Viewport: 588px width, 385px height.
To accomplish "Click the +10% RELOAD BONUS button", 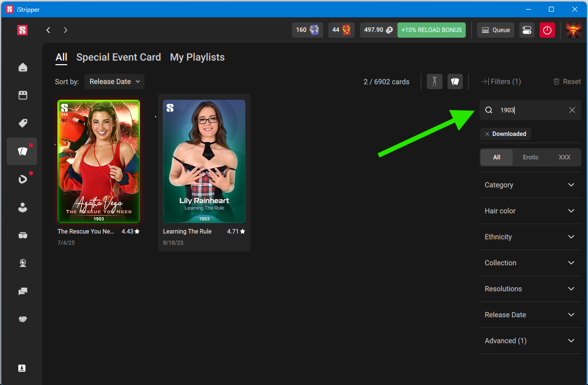I will (x=431, y=30).
